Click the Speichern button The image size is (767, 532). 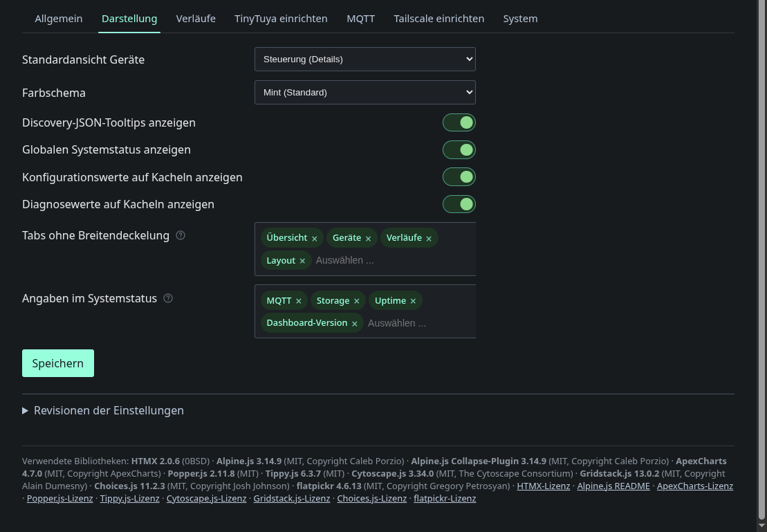click(57, 363)
